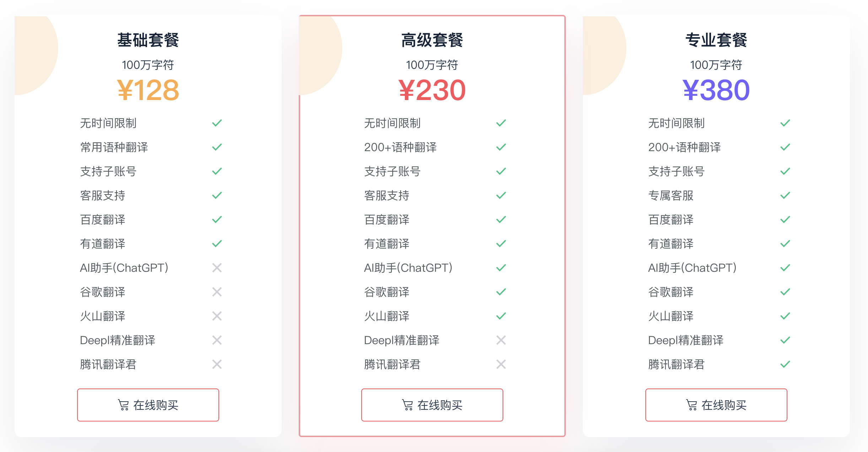Click the X mark beside 火山翻译 in 基础套餐
Screen dimensions: 868x452
[x=217, y=316]
